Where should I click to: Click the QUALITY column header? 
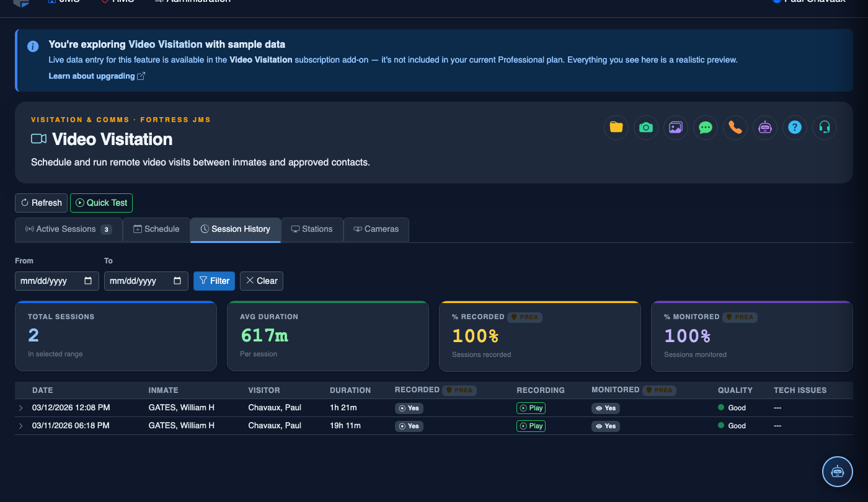[735, 390]
